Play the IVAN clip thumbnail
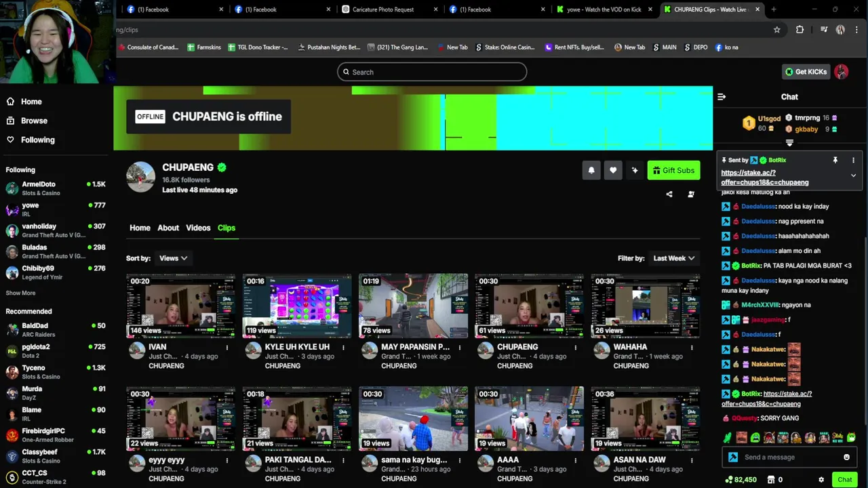This screenshot has width=868, height=488. (x=181, y=306)
